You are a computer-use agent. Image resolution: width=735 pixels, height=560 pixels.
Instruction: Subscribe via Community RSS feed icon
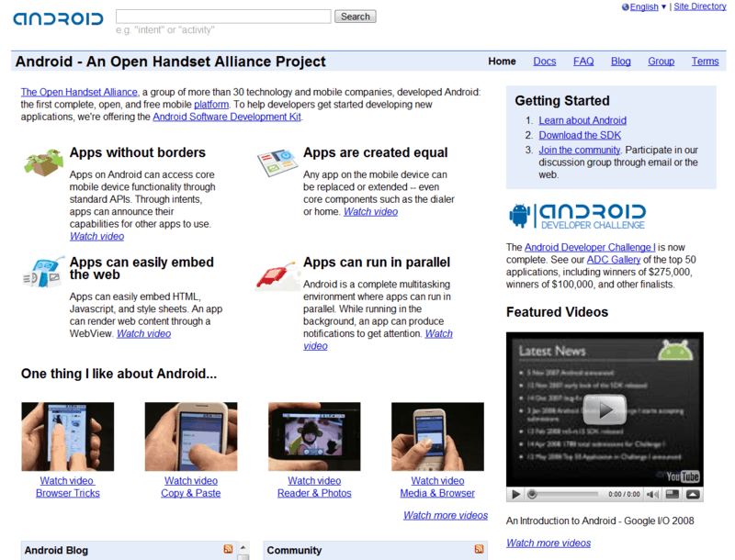479,549
